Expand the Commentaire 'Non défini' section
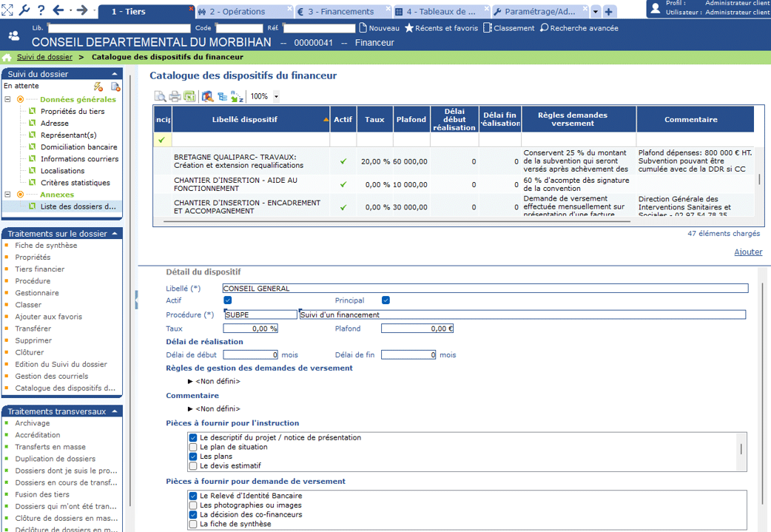This screenshot has width=771, height=532. pos(190,408)
